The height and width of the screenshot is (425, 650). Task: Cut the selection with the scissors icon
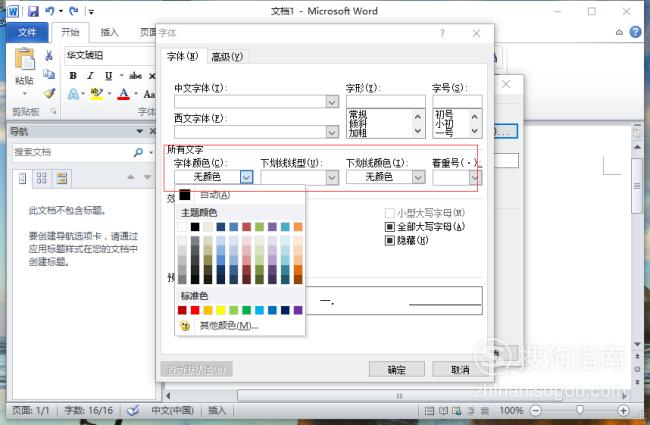click(49, 55)
